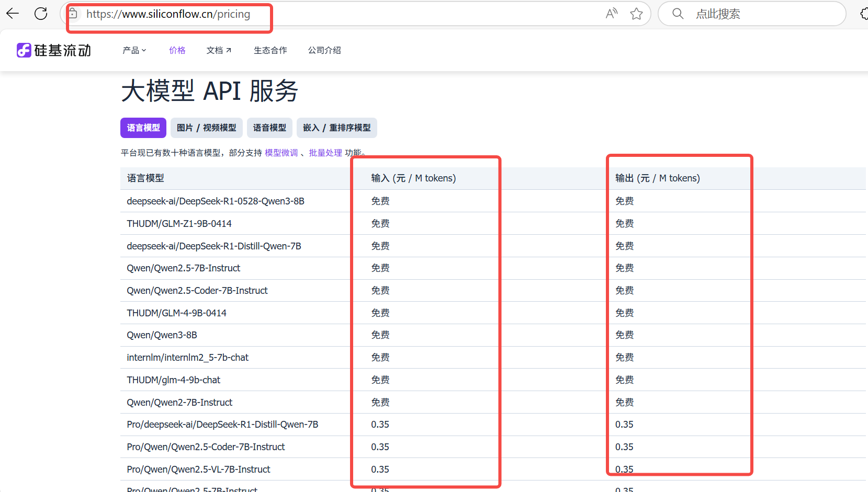Go to 生态合作 page

click(x=270, y=50)
